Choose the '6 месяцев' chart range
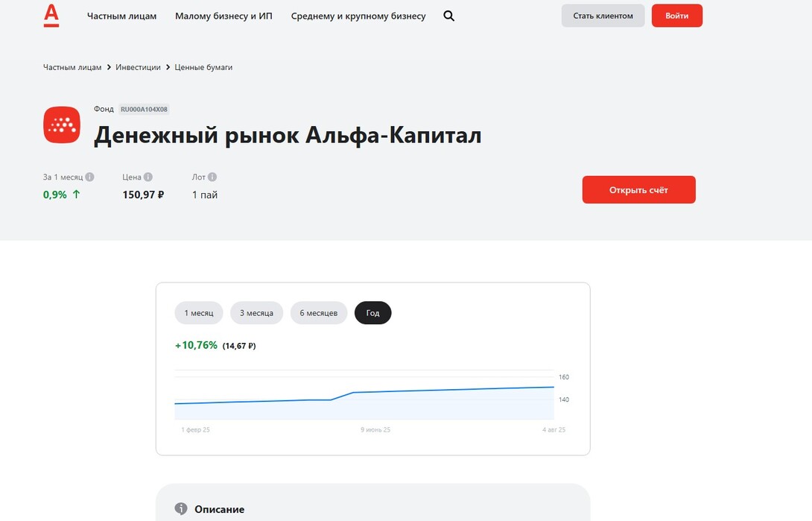 (x=319, y=313)
